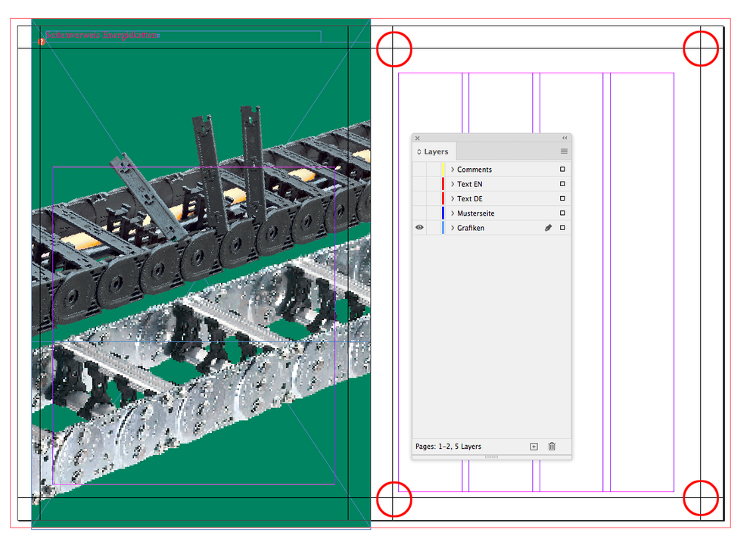The image size is (756, 548).
Task: Close the Layers panel with the x icon
Action: click(x=418, y=139)
